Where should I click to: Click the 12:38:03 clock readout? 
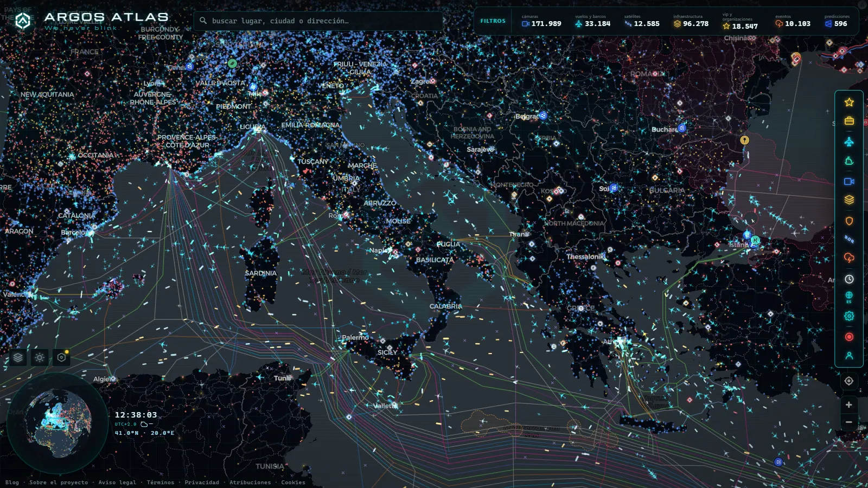pos(136,415)
